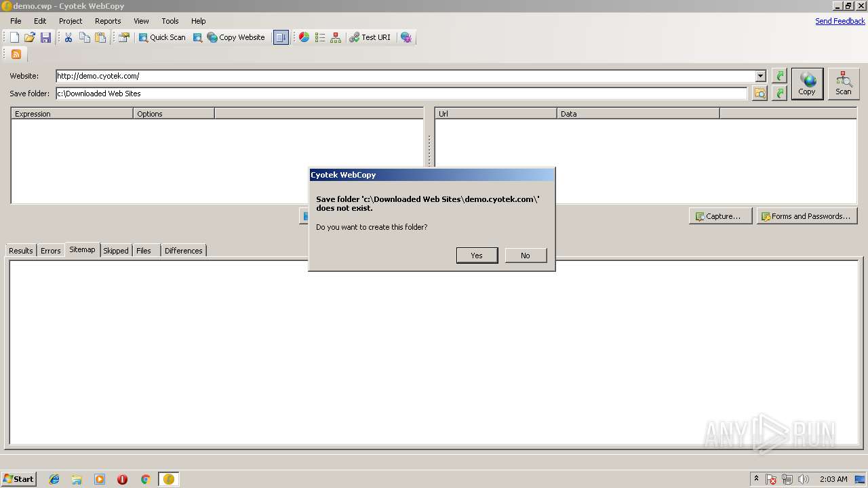Image resolution: width=868 pixels, height=488 pixels.
Task: Click the orange RSS feed icon
Action: (16, 54)
